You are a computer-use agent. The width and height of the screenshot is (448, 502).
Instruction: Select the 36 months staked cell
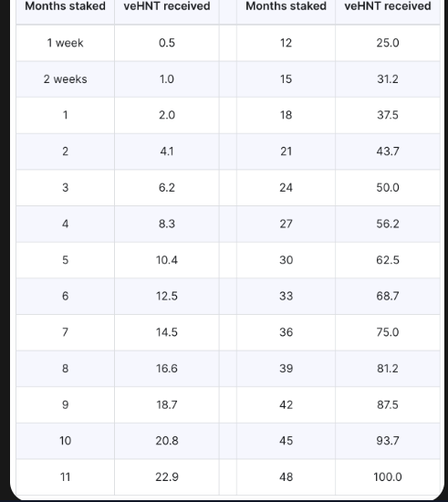coord(287,332)
